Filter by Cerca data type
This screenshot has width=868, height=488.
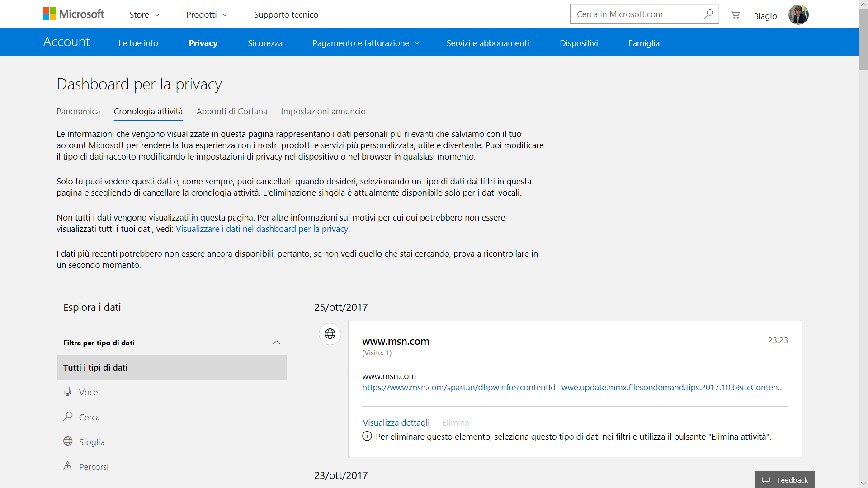(172, 417)
